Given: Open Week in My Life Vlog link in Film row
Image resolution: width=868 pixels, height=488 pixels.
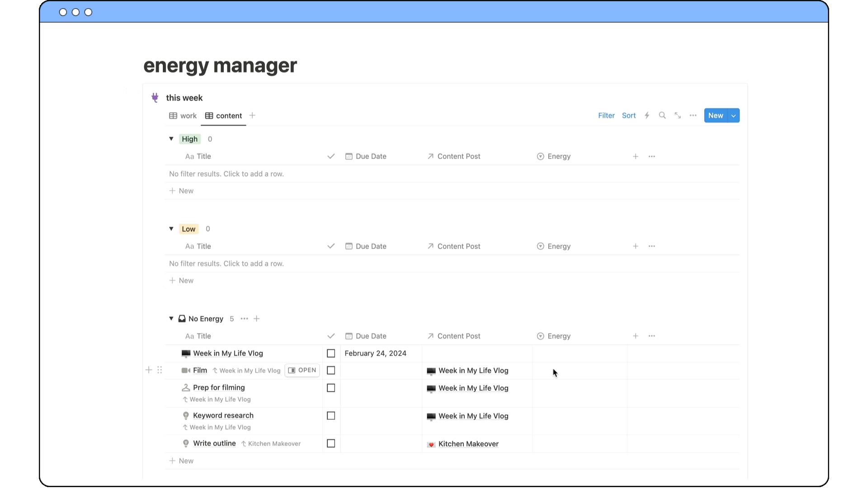Looking at the screenshot, I should (x=468, y=371).
